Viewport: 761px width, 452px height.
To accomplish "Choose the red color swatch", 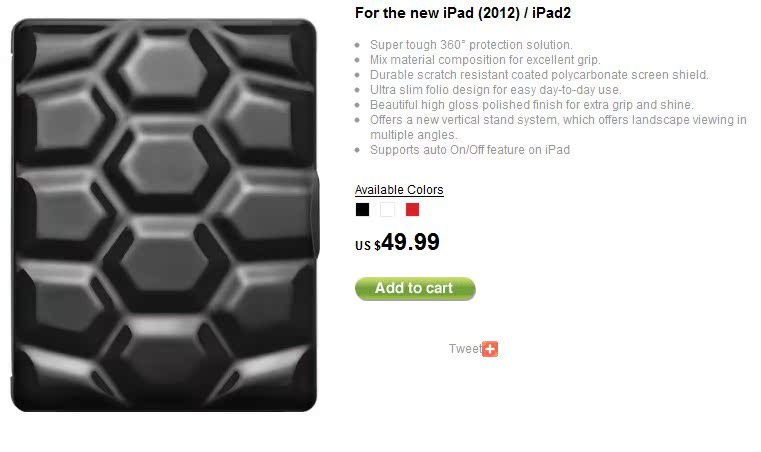I will pyautogui.click(x=413, y=210).
